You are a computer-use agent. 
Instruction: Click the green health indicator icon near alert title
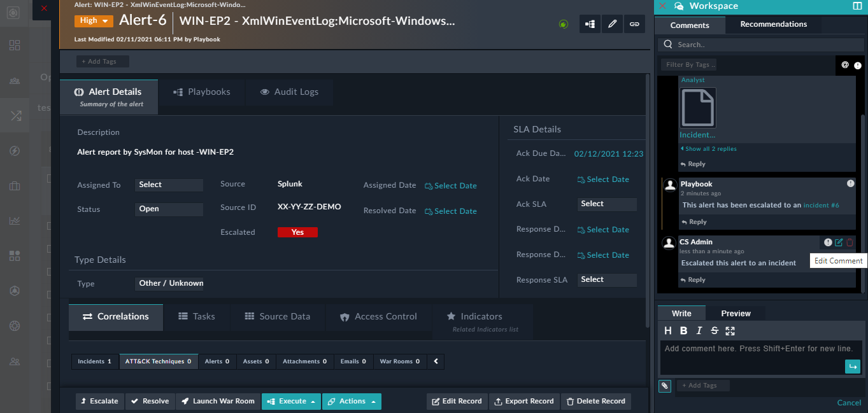563,24
